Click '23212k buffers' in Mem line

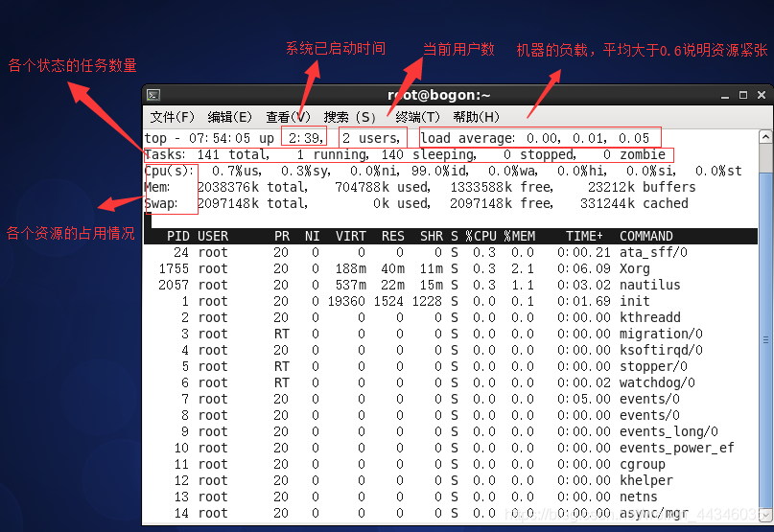[x=642, y=187]
